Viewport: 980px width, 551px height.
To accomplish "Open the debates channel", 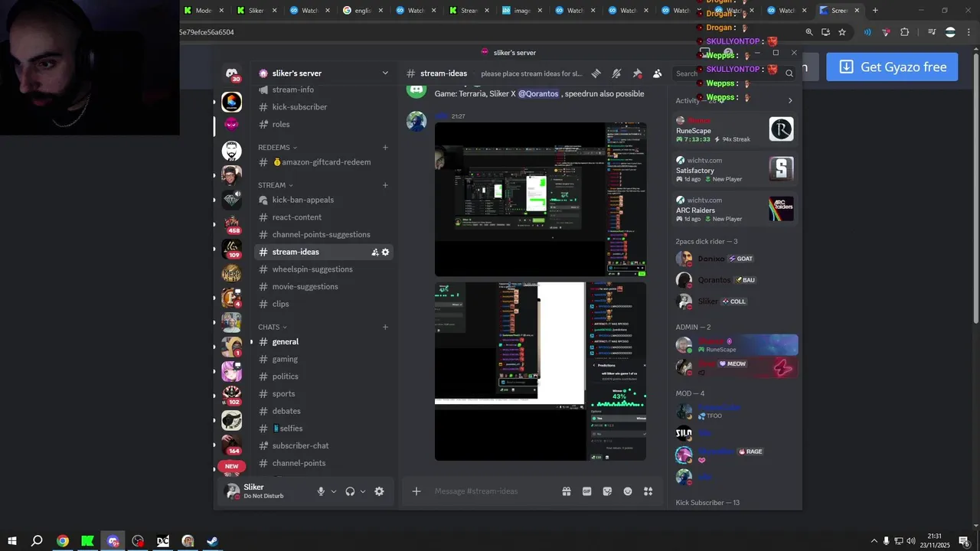I will (x=324, y=411).
